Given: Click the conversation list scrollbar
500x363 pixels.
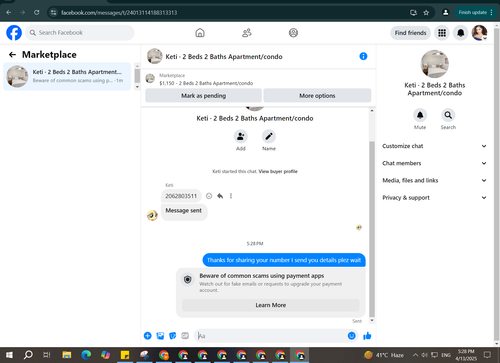Looking at the screenshot, I should pos(137,76).
